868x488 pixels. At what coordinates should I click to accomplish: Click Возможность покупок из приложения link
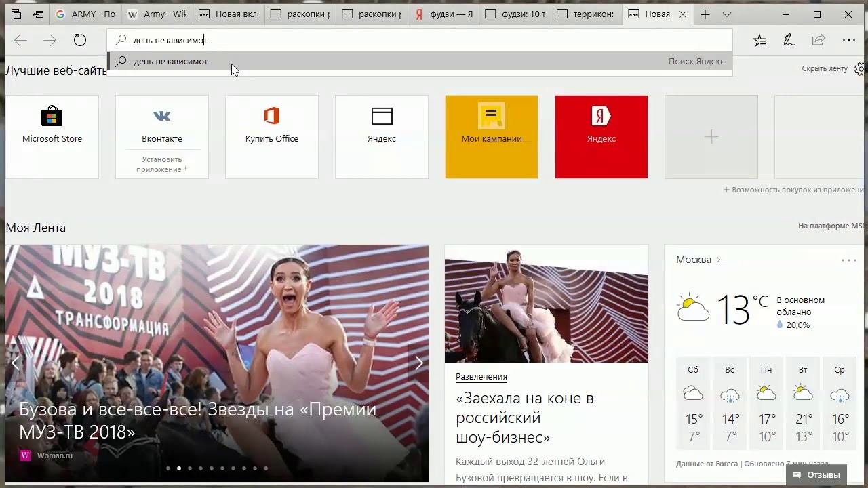pos(794,190)
